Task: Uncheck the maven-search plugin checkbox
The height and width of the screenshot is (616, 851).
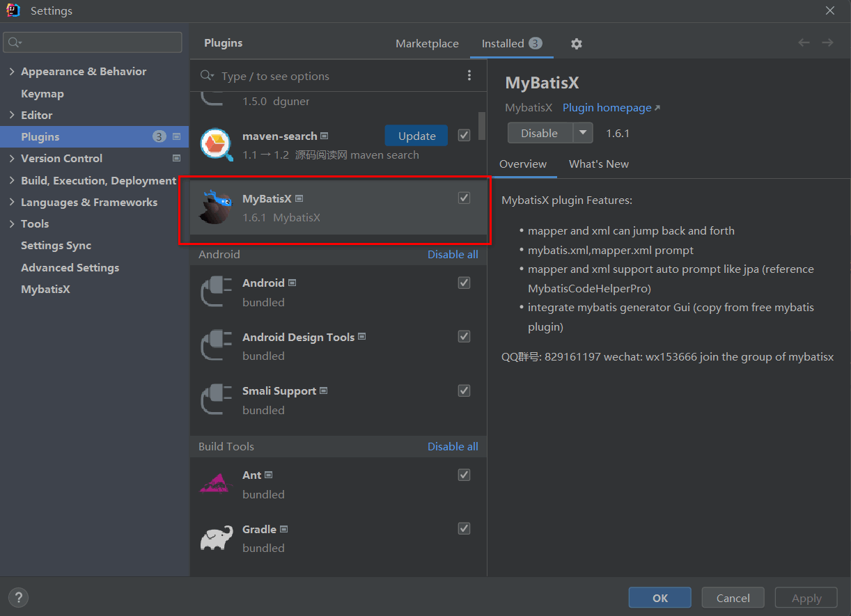Action: [x=464, y=135]
